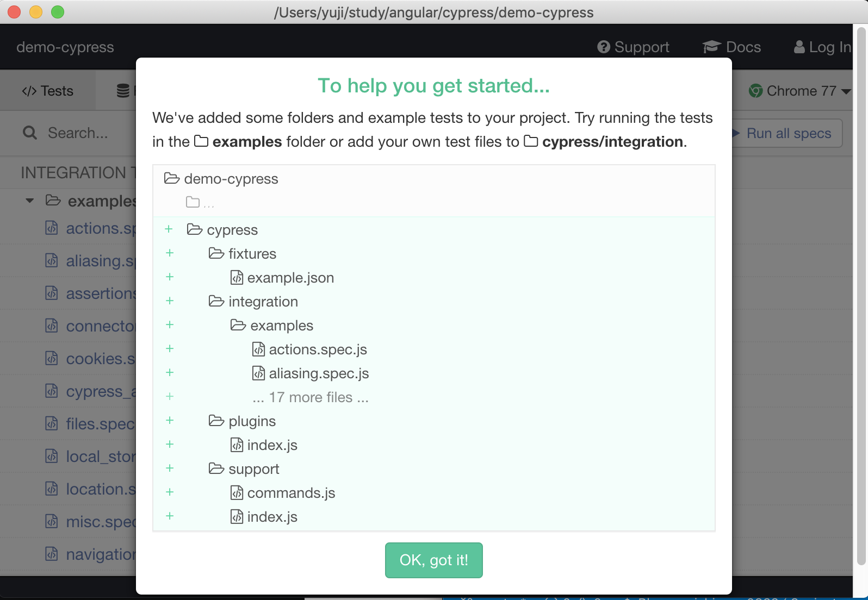Viewport: 868px width, 600px height.
Task: Click the vertical scrollbar on right edge
Action: point(860,296)
